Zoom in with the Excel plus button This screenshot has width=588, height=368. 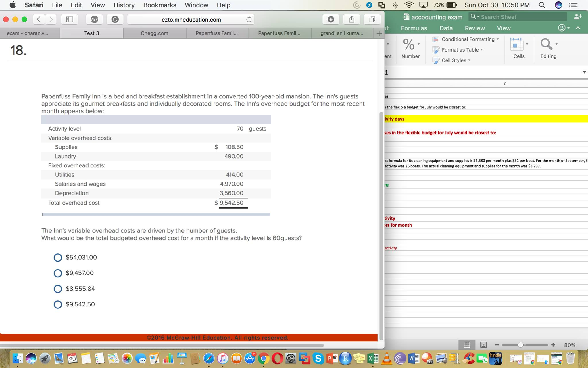[553, 345]
